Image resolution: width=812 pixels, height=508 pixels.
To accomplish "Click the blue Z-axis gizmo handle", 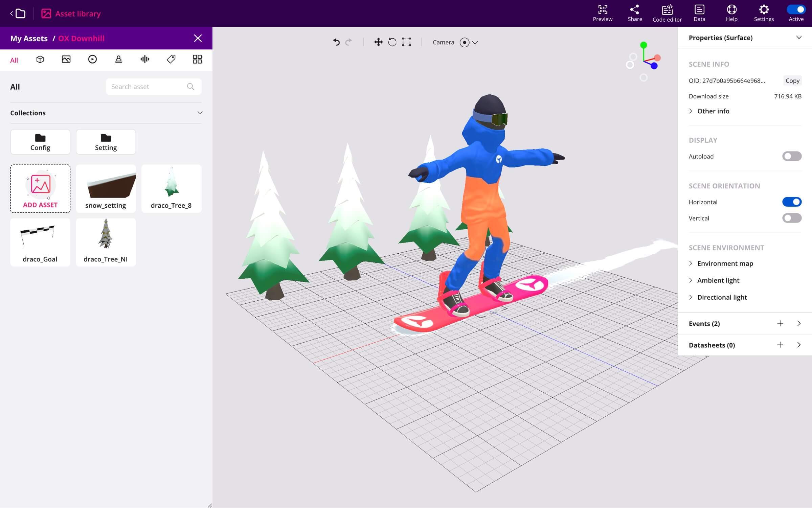I will point(654,66).
